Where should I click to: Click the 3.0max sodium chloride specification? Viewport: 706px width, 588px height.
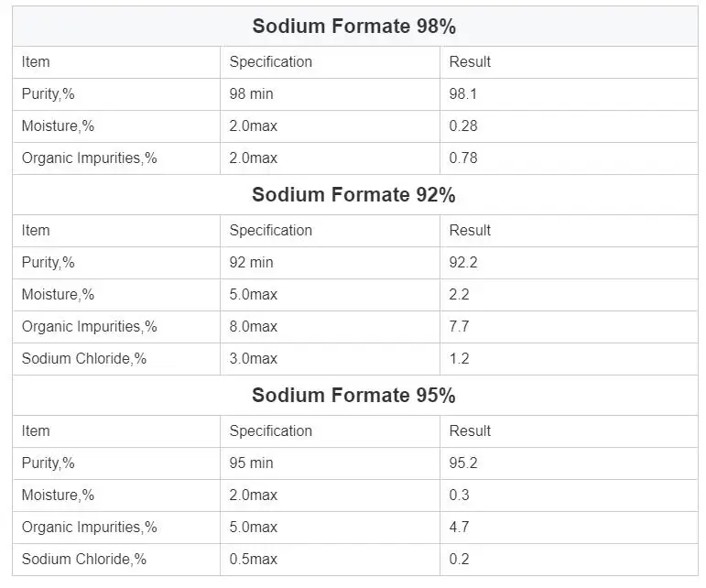[253, 359]
